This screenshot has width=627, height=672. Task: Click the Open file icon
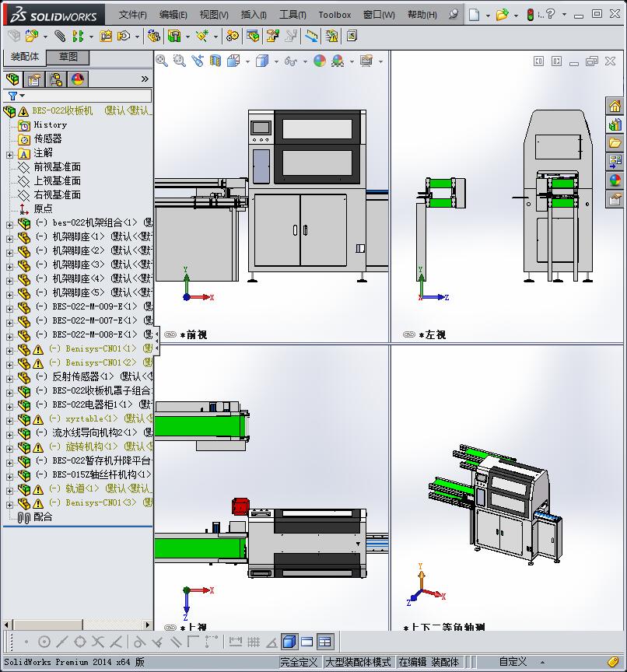click(x=502, y=15)
